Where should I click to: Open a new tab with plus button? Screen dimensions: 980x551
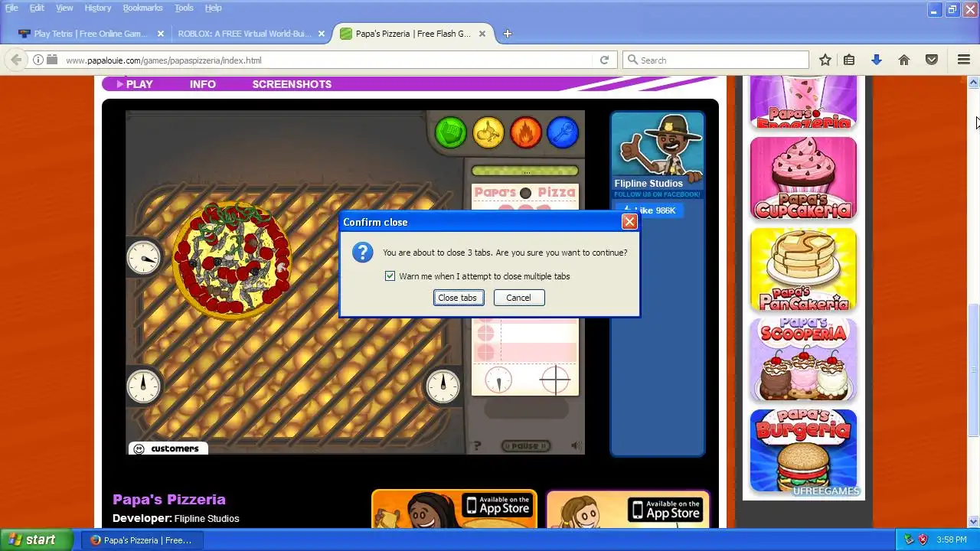[507, 34]
